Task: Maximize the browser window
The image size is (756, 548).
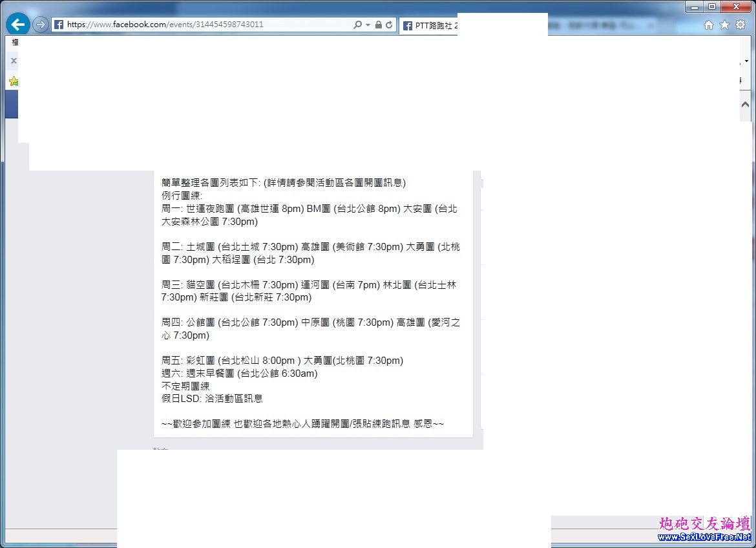Action: [712, 6]
